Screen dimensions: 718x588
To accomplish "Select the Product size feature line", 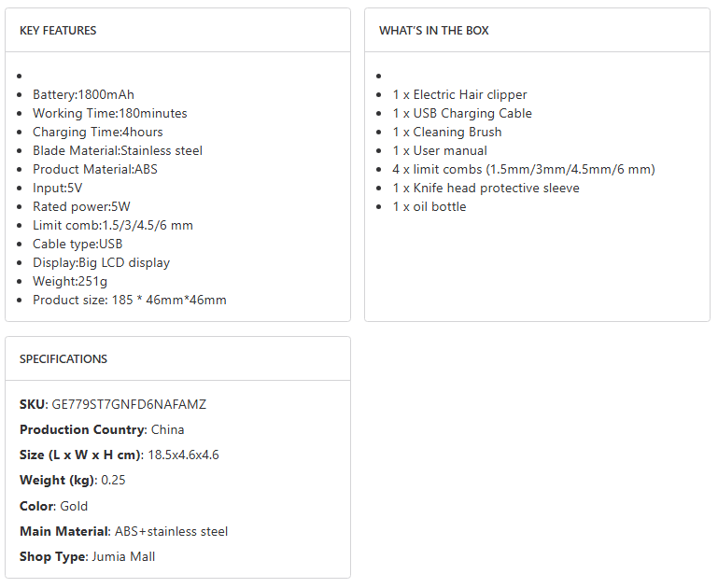I will point(129,300).
